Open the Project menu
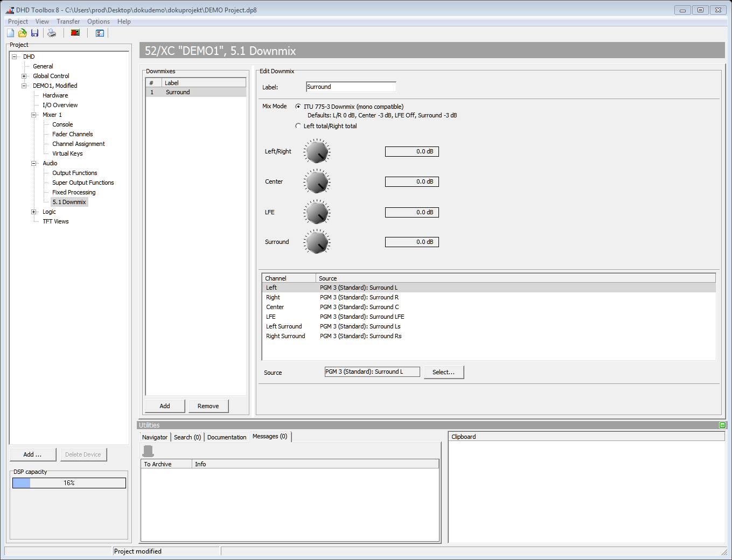The height and width of the screenshot is (560, 732). click(18, 22)
